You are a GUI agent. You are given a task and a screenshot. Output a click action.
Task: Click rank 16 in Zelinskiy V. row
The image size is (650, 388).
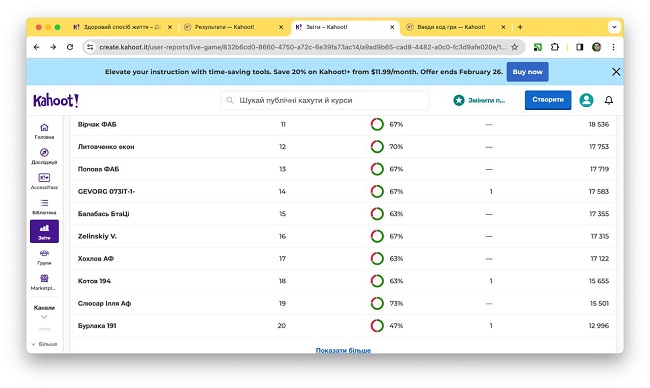(x=282, y=236)
